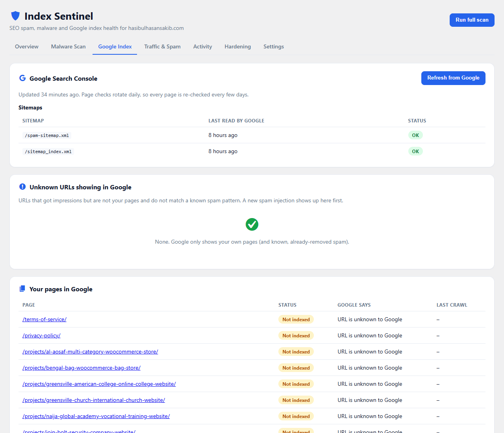Click Not indexed badge for naija-global-academy row
Viewport: 504px width, 433px height.
[x=296, y=416]
